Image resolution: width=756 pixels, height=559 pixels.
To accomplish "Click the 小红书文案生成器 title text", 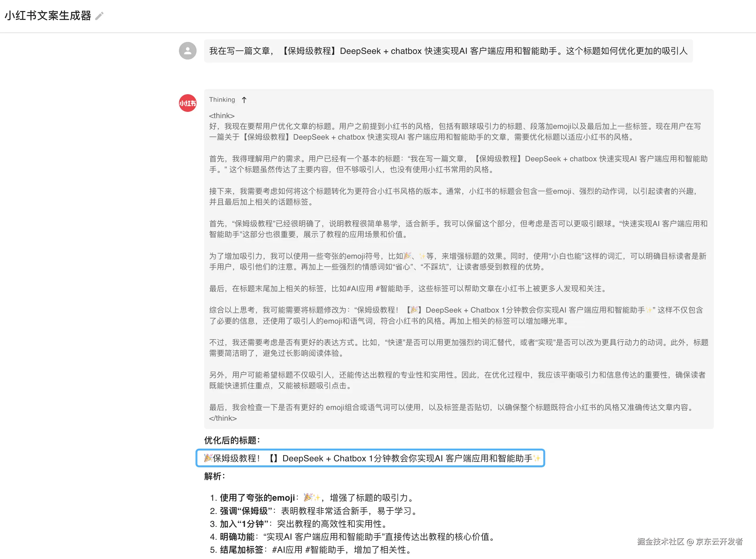I will point(48,16).
